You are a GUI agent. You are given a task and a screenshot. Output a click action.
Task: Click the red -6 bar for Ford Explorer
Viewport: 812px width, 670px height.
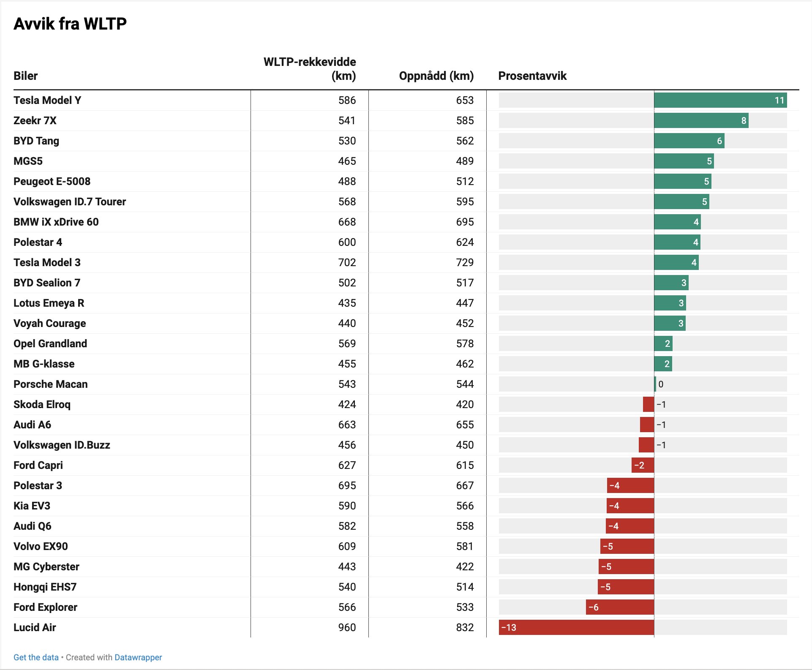click(x=620, y=607)
